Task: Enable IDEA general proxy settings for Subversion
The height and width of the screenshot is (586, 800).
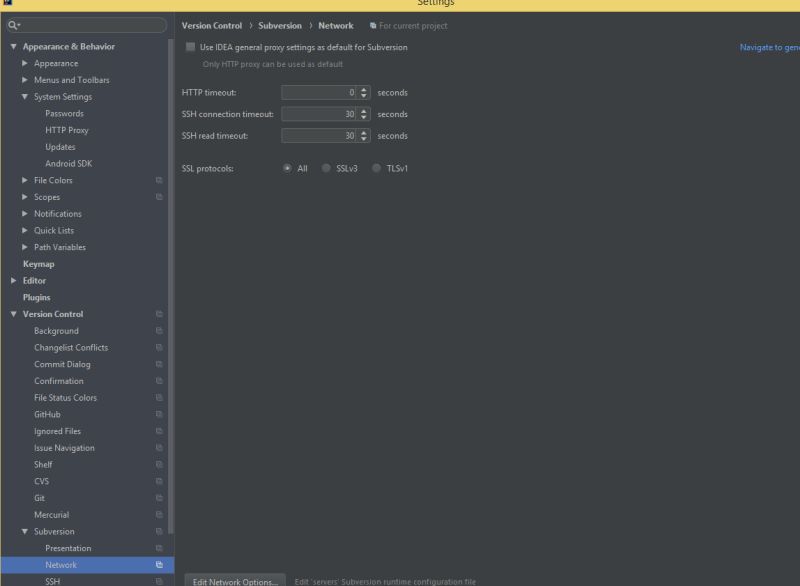Action: point(189,46)
